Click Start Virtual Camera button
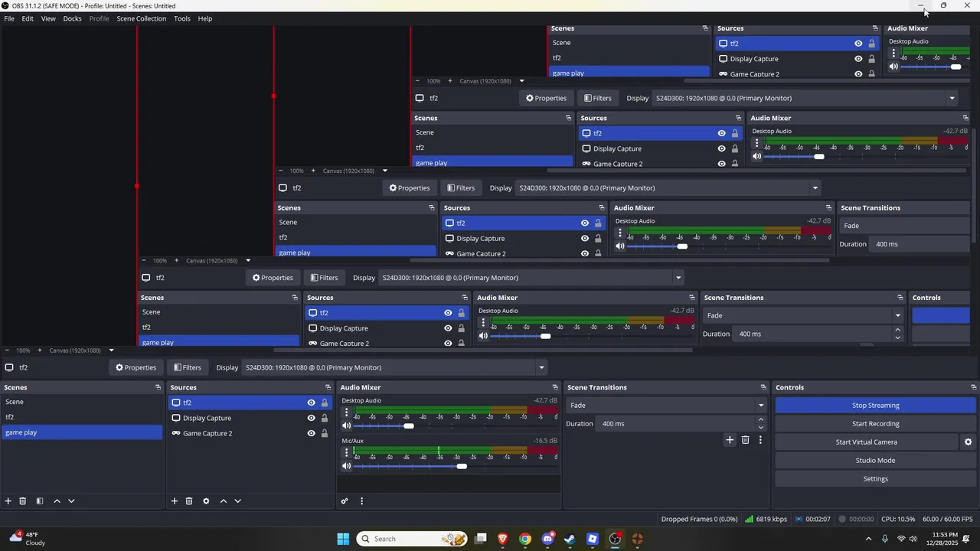Image resolution: width=980 pixels, height=551 pixels. tap(866, 442)
